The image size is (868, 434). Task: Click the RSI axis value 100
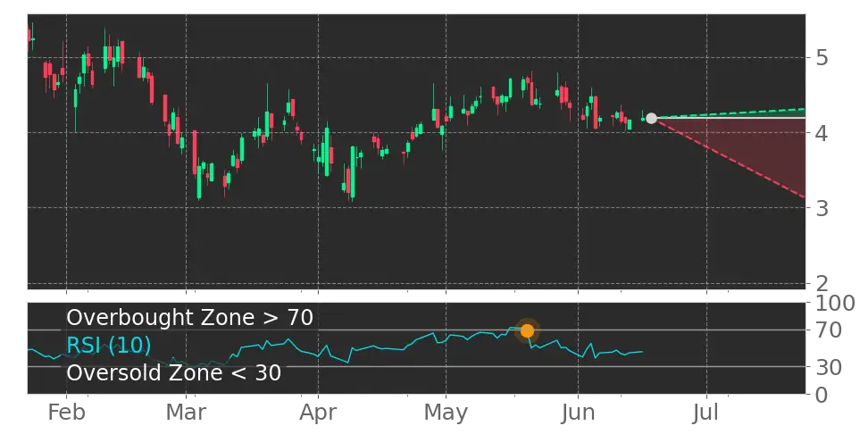pyautogui.click(x=835, y=304)
